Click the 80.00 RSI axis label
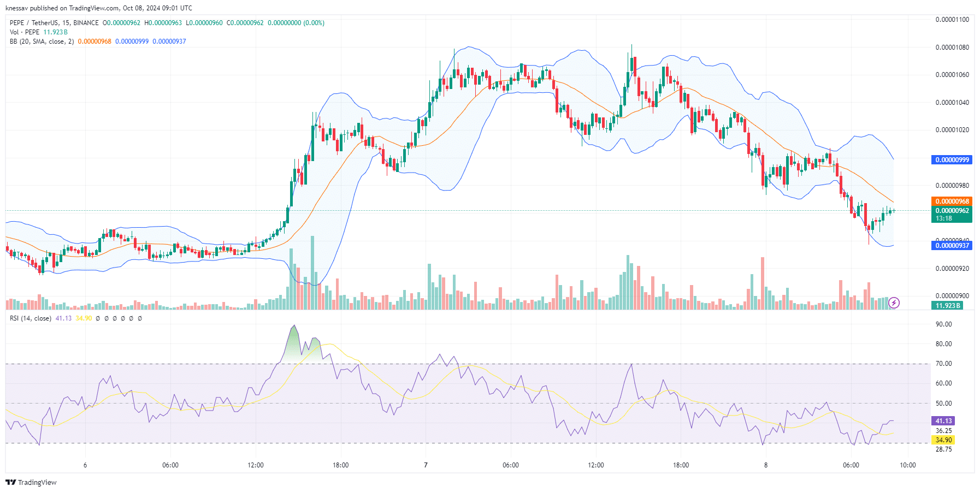Viewport: 980px width, 492px height. pyautogui.click(x=943, y=344)
